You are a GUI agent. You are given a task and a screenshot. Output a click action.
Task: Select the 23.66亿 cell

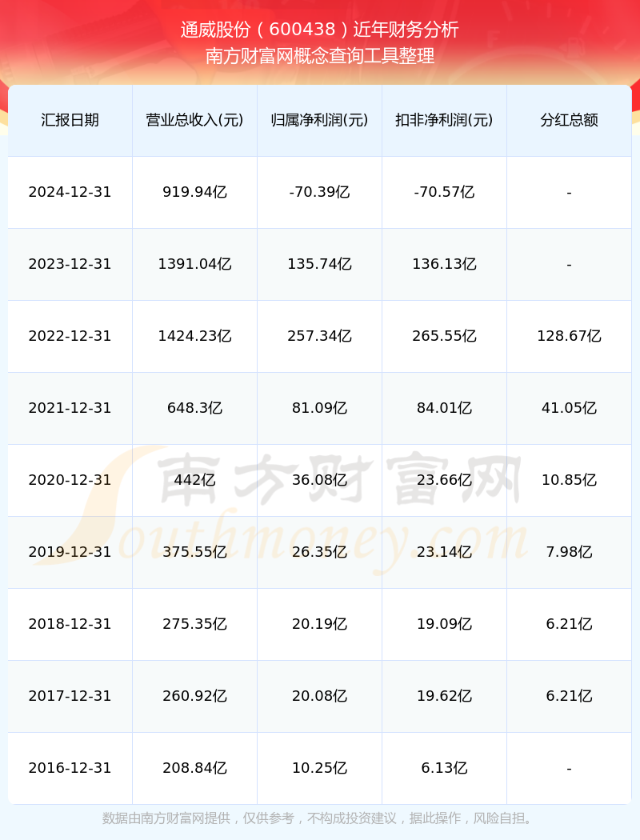(445, 481)
